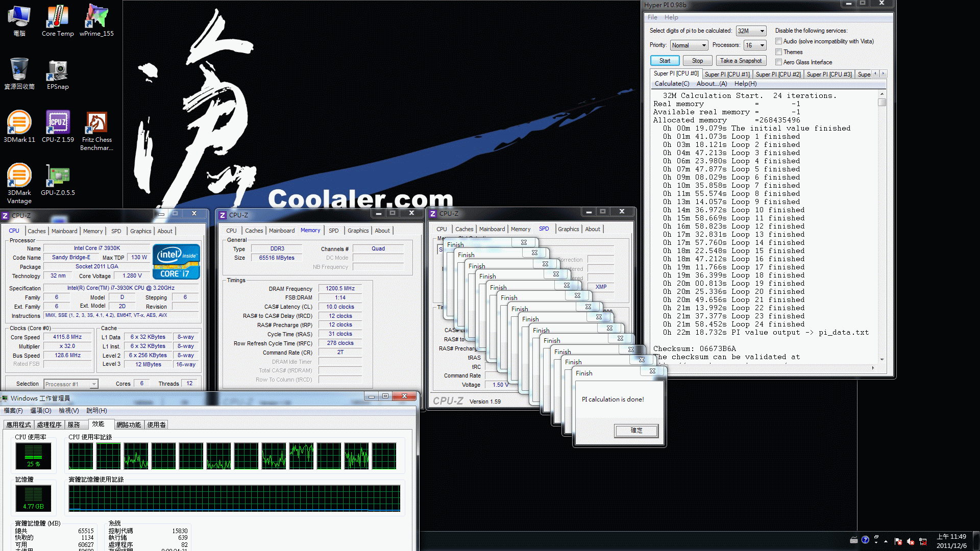Click Core Speed value 4115.8 MHz
This screenshot has width=980, height=551.
coord(67,337)
